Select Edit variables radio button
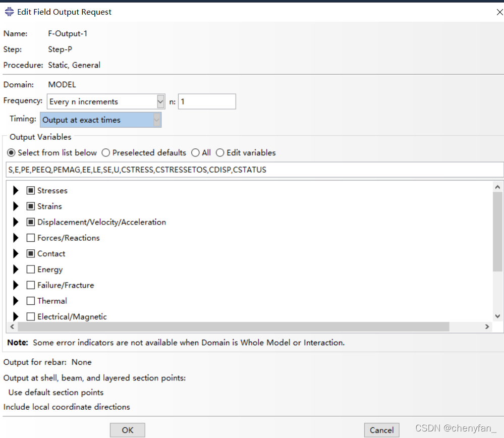504x438 pixels. pos(220,153)
